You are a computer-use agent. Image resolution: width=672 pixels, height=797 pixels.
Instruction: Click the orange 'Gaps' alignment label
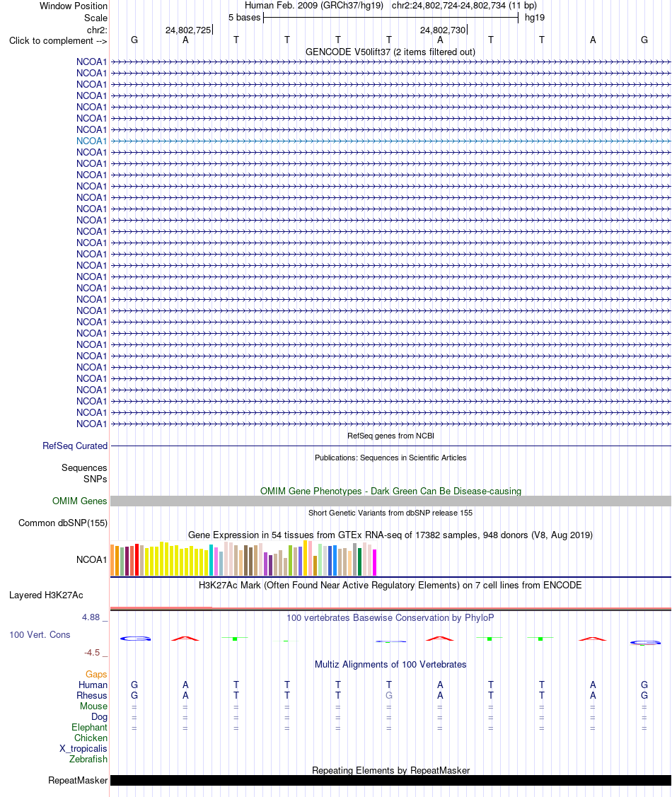click(x=96, y=674)
